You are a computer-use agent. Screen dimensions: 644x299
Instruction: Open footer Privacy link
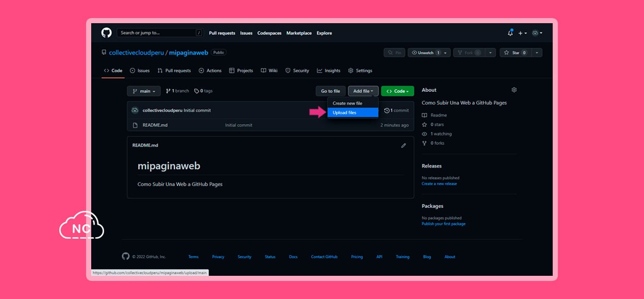[218, 257]
